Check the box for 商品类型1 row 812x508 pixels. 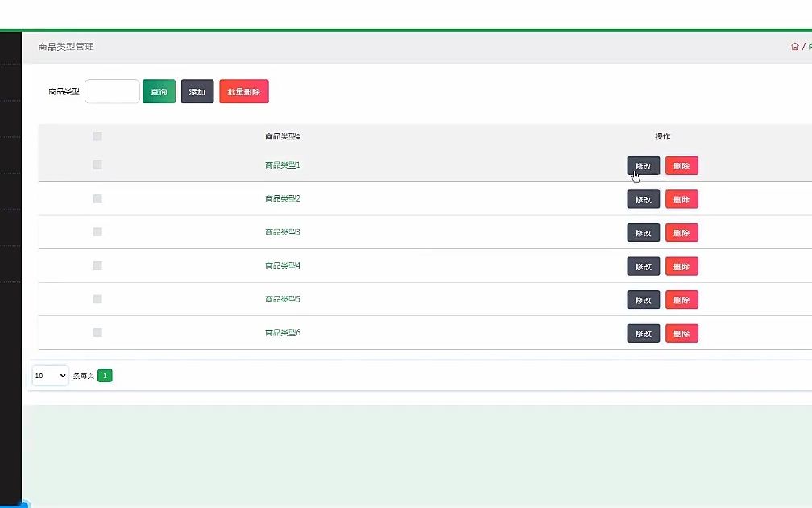coord(97,164)
